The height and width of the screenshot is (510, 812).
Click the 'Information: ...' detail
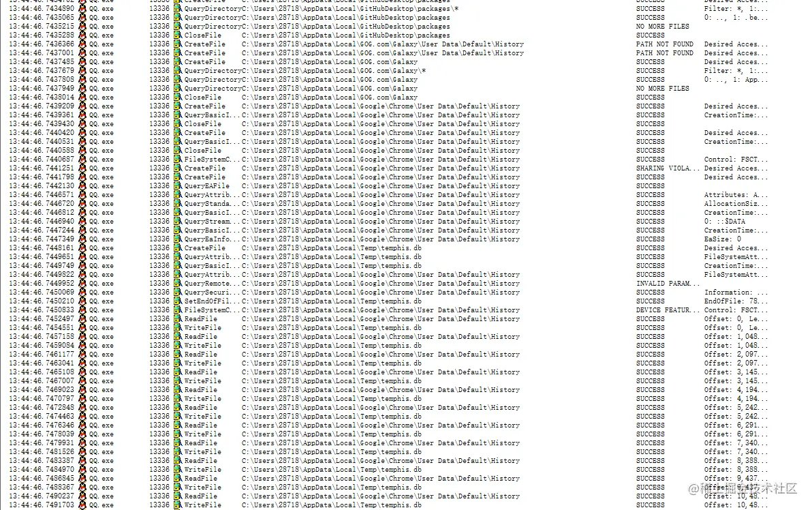[736, 292]
